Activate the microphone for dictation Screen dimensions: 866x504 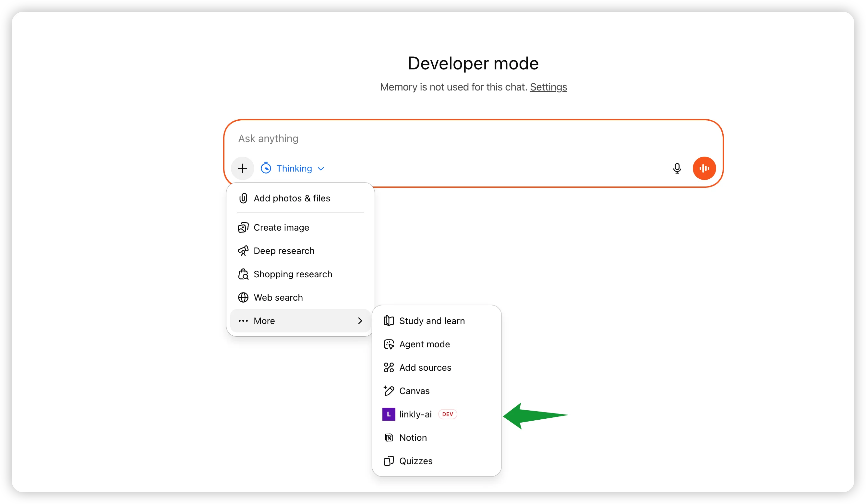pos(677,168)
